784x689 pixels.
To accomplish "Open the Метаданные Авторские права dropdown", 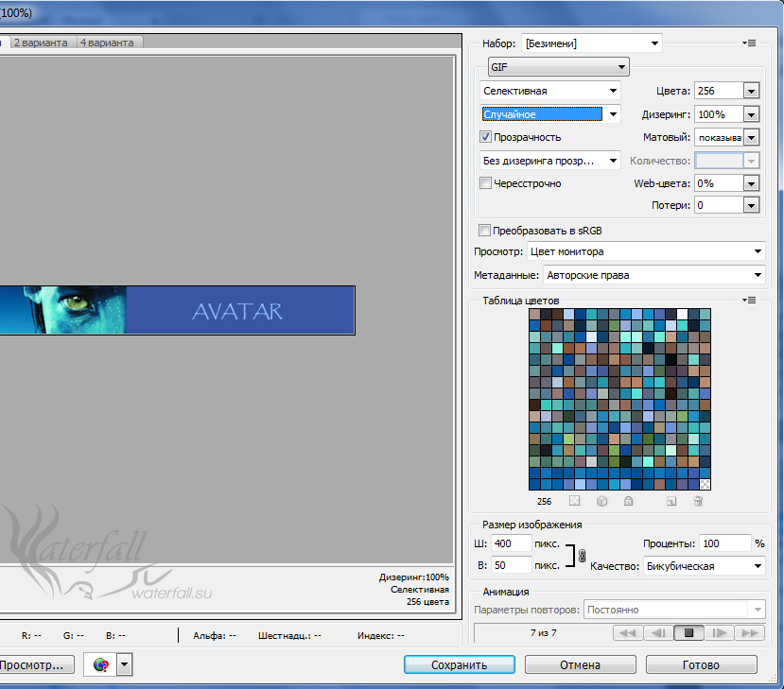I will click(x=654, y=275).
